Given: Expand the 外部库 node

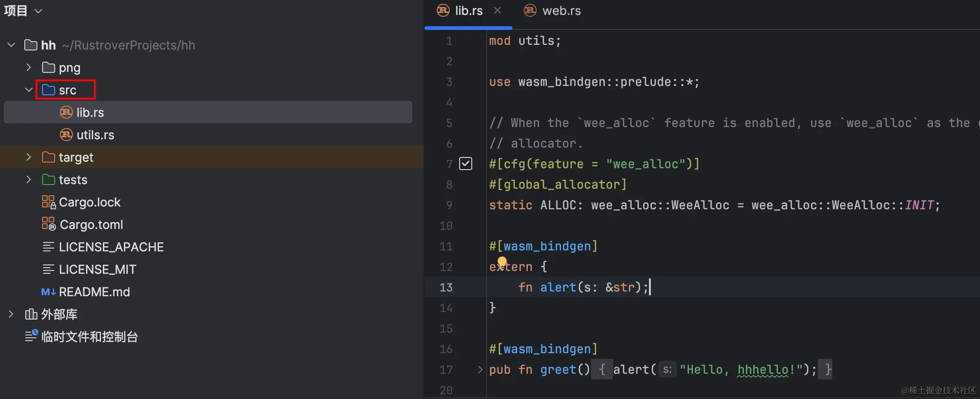Looking at the screenshot, I should click(x=11, y=314).
